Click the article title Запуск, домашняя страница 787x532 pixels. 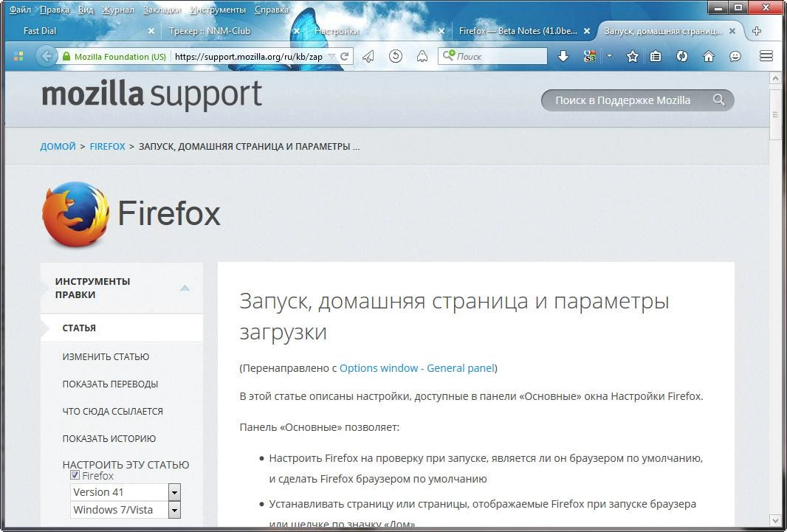coord(454,316)
